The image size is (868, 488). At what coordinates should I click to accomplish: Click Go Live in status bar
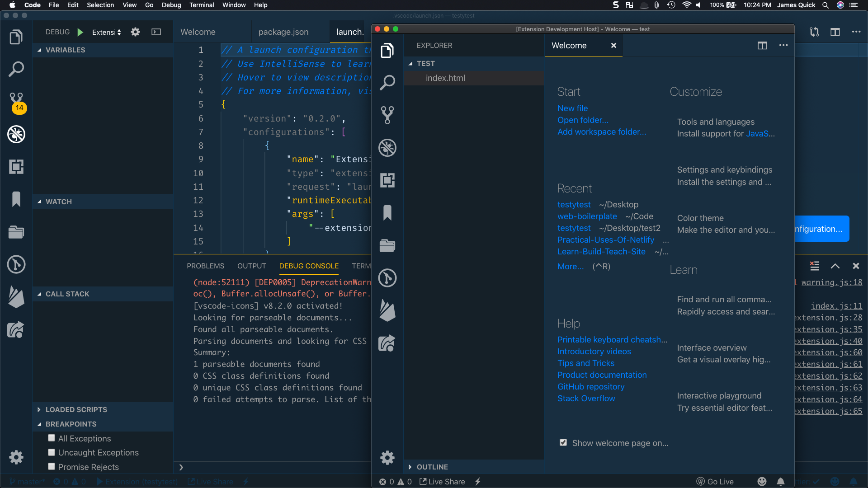point(715,482)
